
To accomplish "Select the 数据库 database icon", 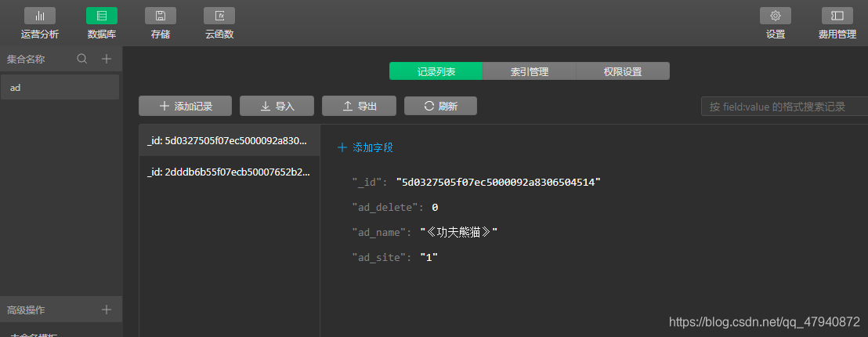I will [102, 16].
